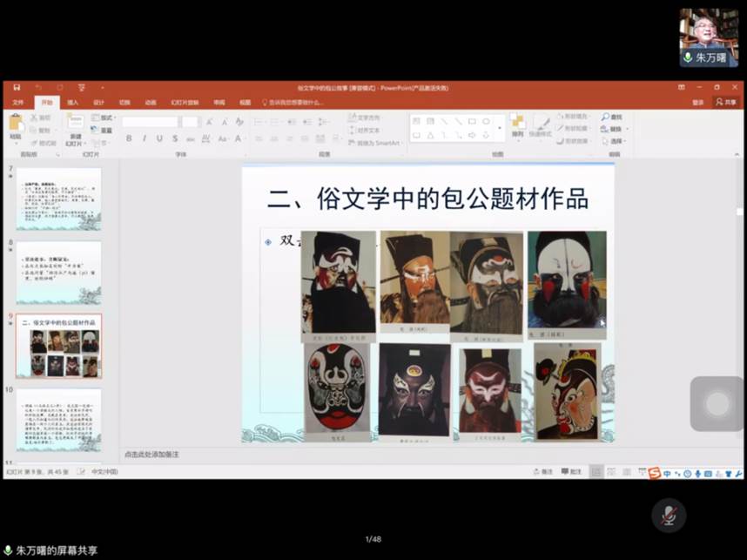Click the Paste clipboard icon

pos(15,123)
